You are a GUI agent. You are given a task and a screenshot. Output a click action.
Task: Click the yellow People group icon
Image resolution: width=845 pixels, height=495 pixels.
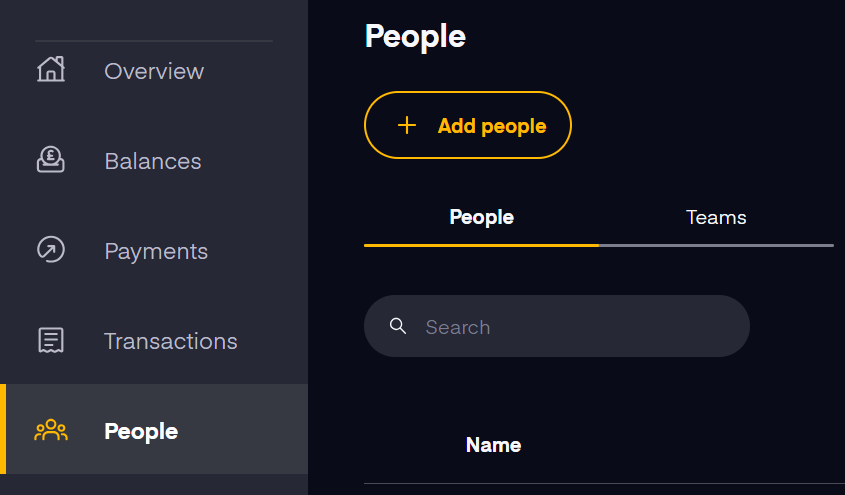(51, 430)
